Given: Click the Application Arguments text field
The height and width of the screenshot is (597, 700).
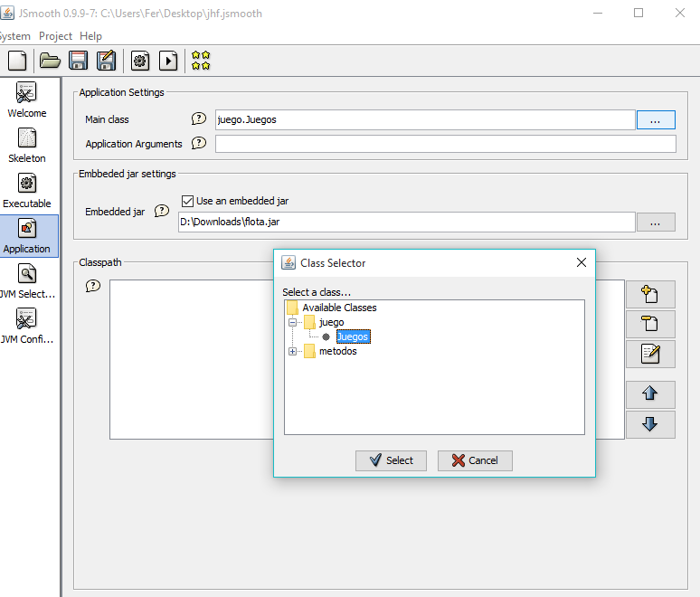Looking at the screenshot, I should 445,144.
